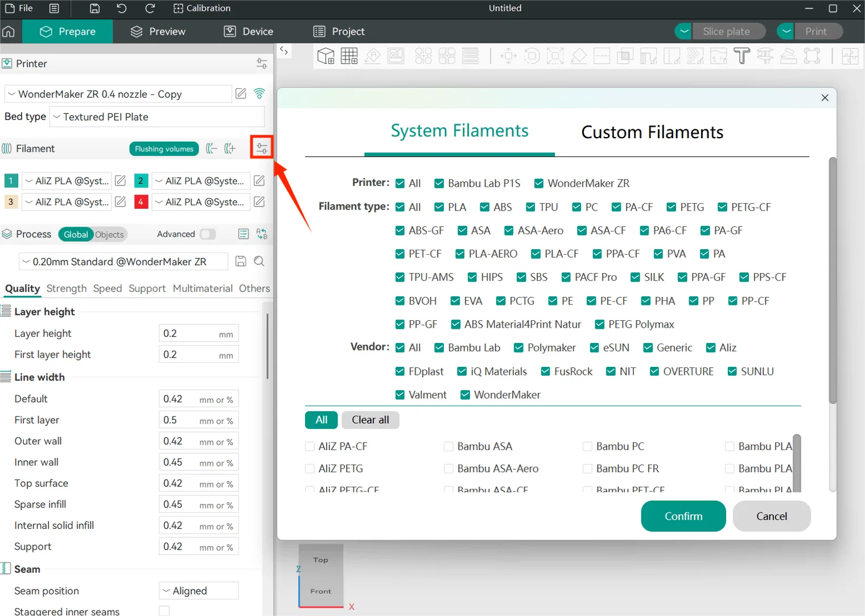
Task: Edit filament 3 preset
Action: pos(121,202)
